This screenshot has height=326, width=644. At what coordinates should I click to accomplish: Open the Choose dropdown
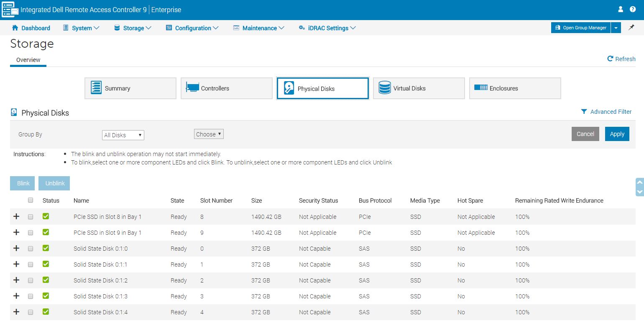[209, 134]
